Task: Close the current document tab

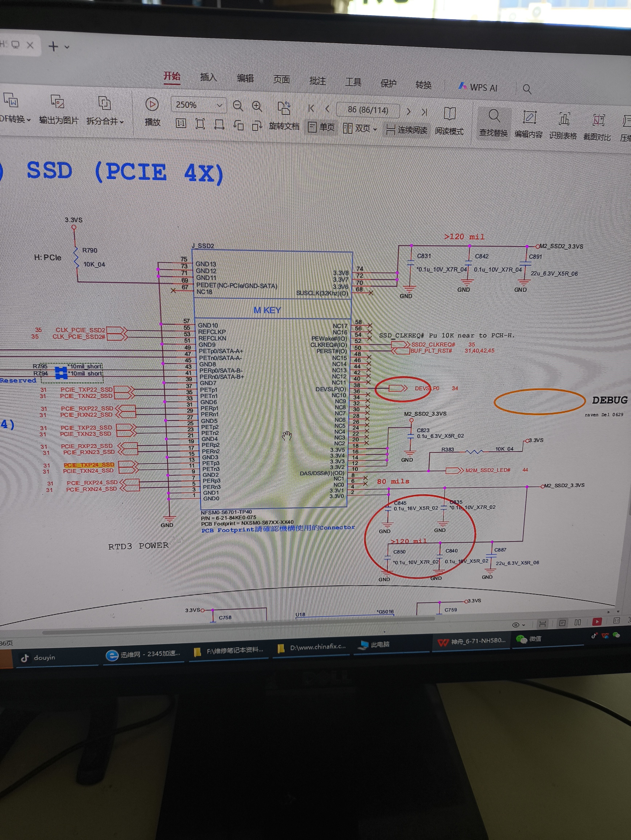Action: click(x=31, y=45)
